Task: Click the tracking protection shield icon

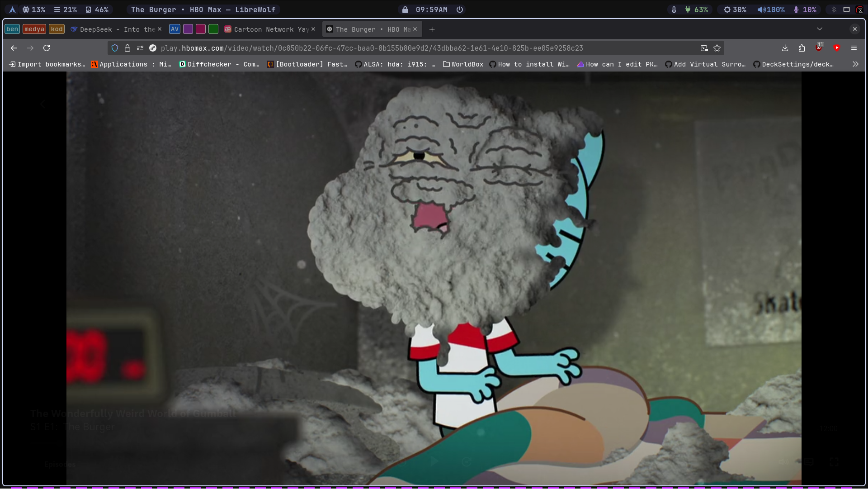Action: click(115, 48)
